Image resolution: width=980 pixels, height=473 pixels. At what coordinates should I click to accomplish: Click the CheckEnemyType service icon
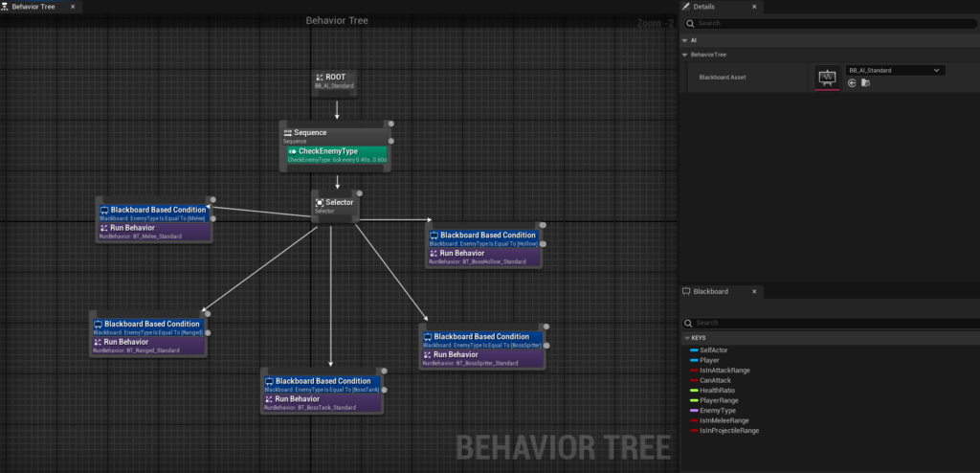[292, 151]
